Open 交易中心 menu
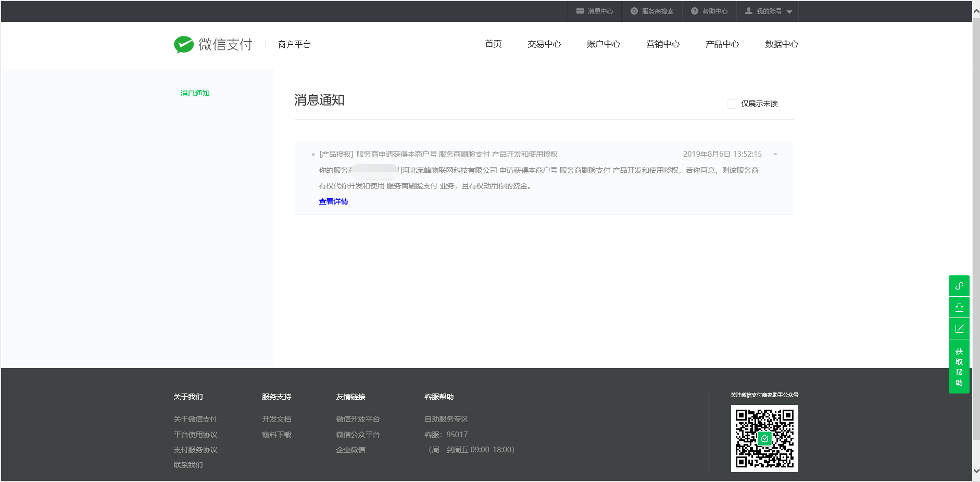Viewport: 980px width, 482px height. point(544,44)
